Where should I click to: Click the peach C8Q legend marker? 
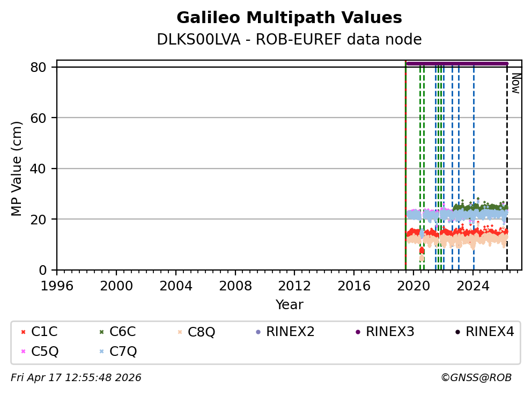[179, 332]
